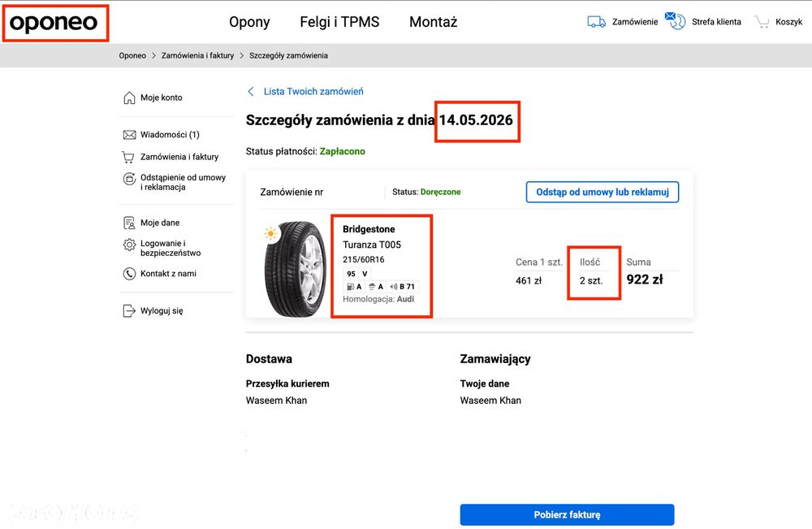The height and width of the screenshot is (529, 812).
Task: Click the Oponeo breadcrumb link
Action: [132, 55]
